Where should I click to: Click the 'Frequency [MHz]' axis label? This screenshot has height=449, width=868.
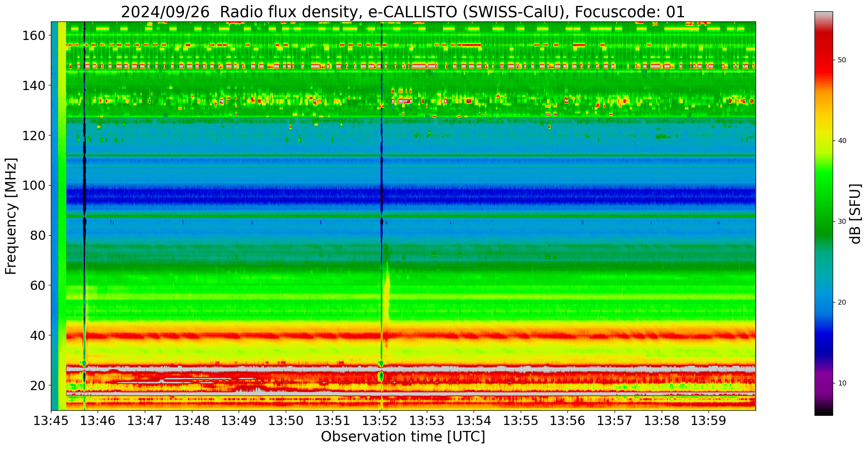click(x=11, y=216)
